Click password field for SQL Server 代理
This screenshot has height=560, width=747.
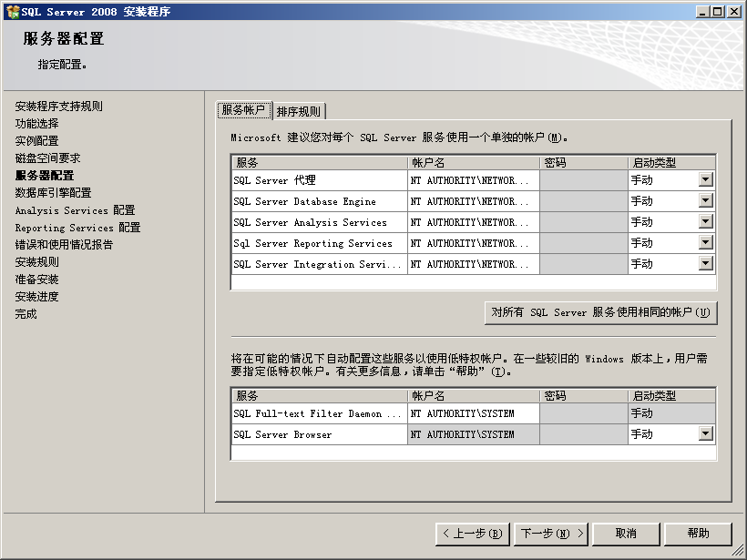pos(584,180)
